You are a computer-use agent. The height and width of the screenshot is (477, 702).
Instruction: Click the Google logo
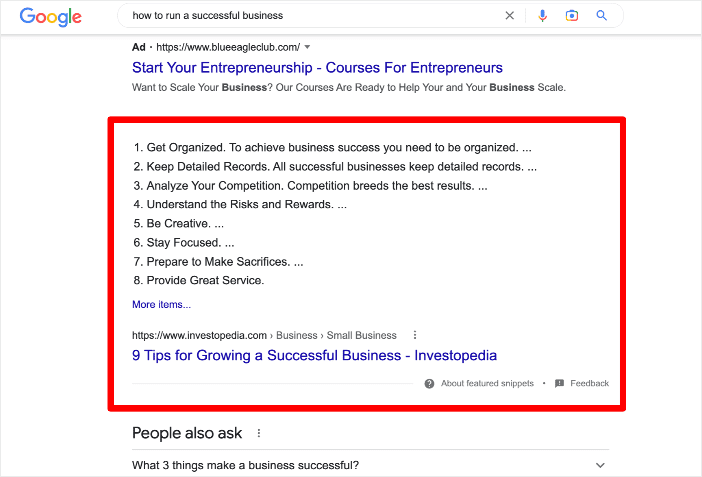pos(51,17)
